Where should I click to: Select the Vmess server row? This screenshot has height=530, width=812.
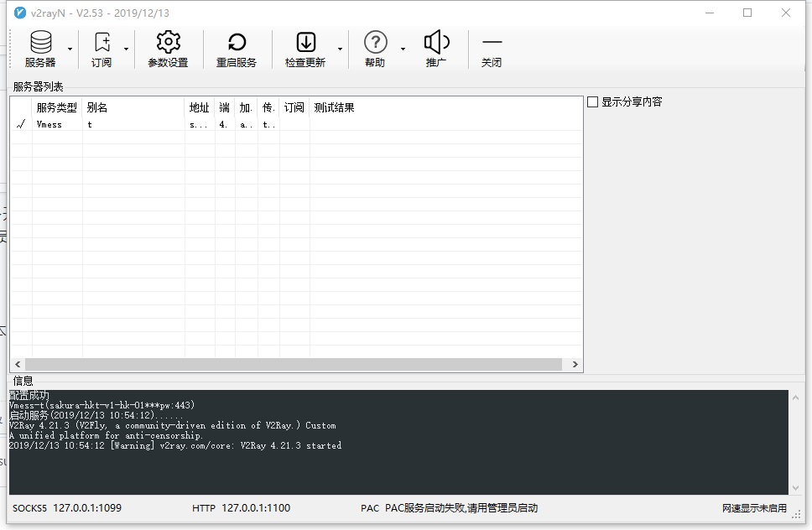click(296, 124)
